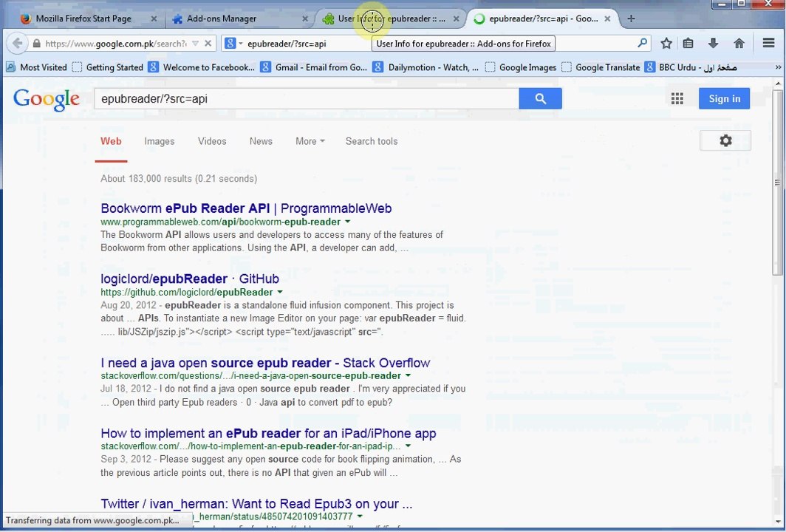Open the Google Translate bookmark
The width and height of the screenshot is (786, 532).
tap(601, 67)
